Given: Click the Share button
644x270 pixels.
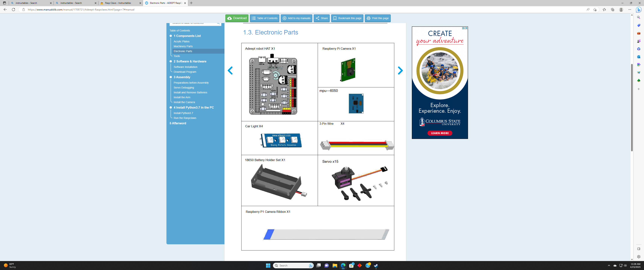Looking at the screenshot, I should (x=321, y=18).
